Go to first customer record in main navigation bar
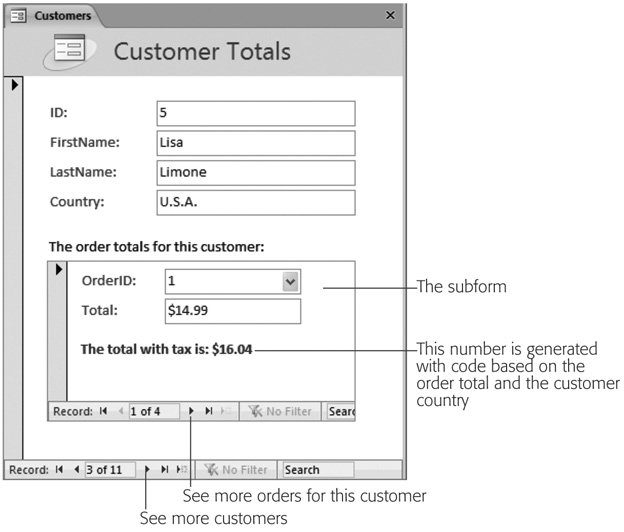This screenshot has height=532, width=624. coord(59,470)
